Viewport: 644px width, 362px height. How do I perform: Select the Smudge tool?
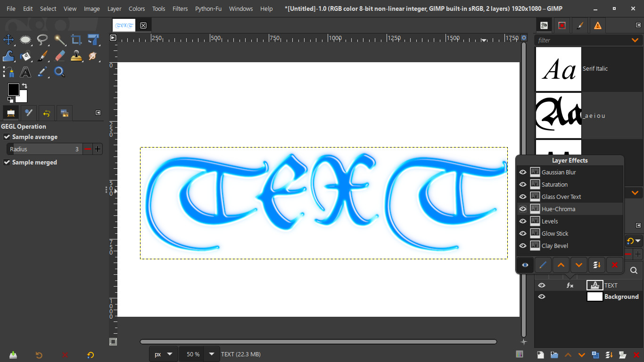[93, 56]
